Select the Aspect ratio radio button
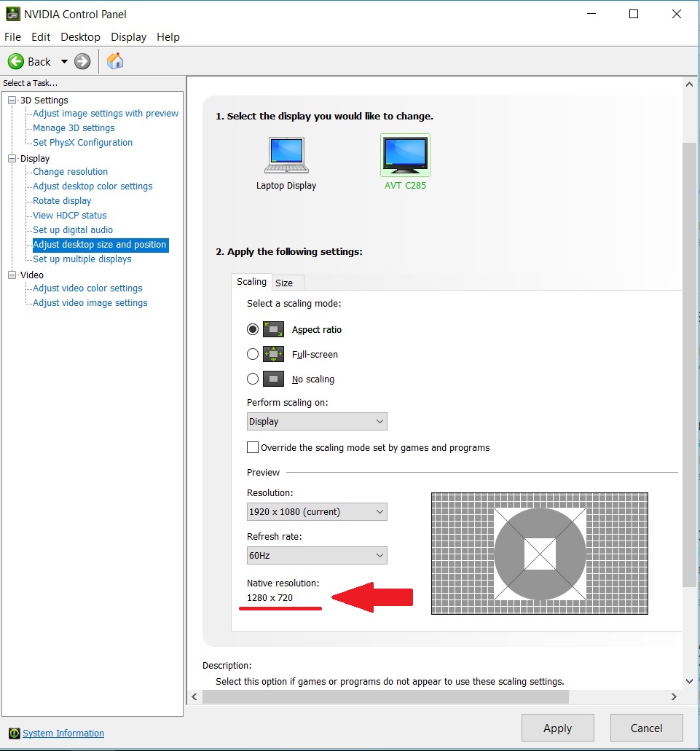The image size is (700, 751). [253, 329]
